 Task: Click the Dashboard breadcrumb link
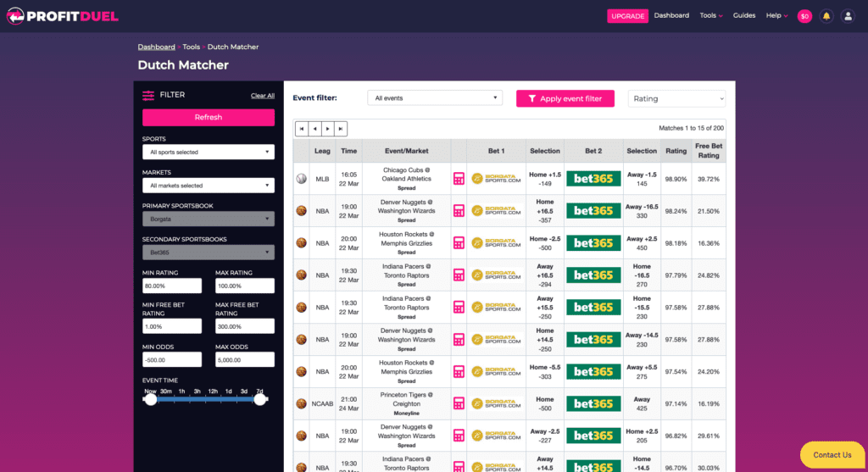156,47
